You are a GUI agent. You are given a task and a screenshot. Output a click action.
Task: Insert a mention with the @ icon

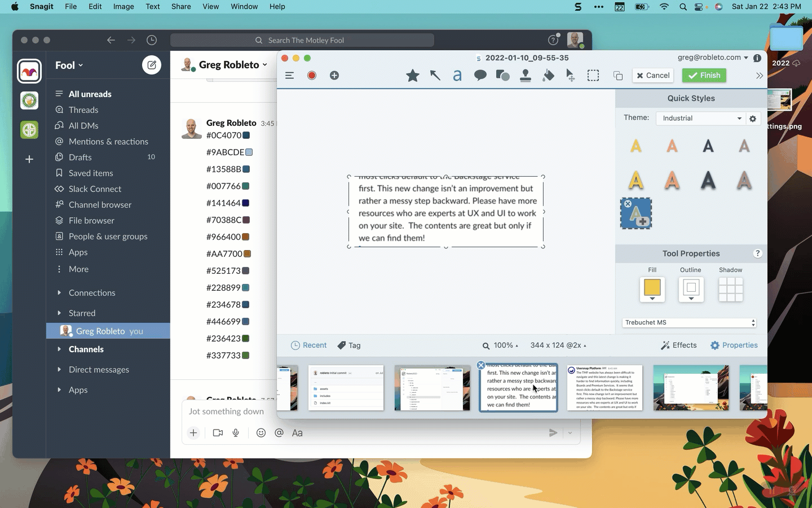[279, 433]
